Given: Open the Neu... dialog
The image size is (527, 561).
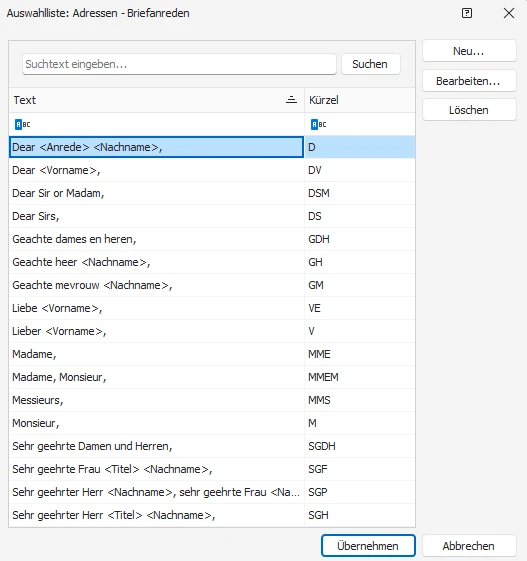Looking at the screenshot, I should (469, 51).
